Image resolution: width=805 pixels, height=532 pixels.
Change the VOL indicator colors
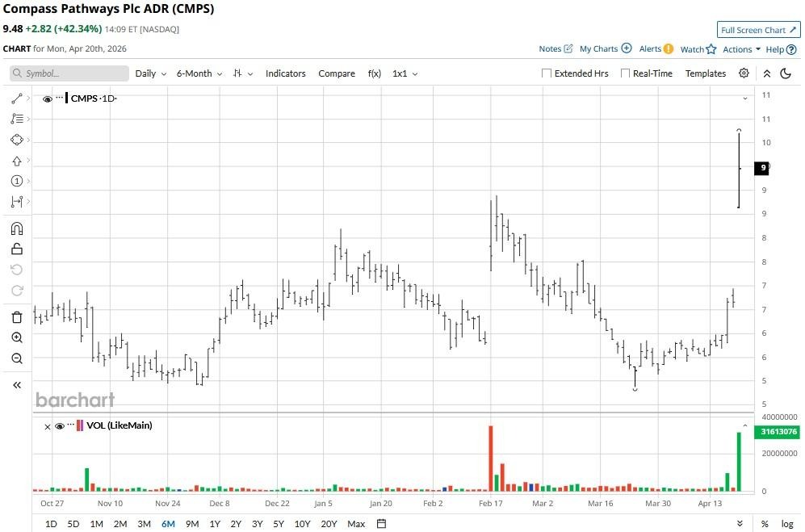pos(80,425)
